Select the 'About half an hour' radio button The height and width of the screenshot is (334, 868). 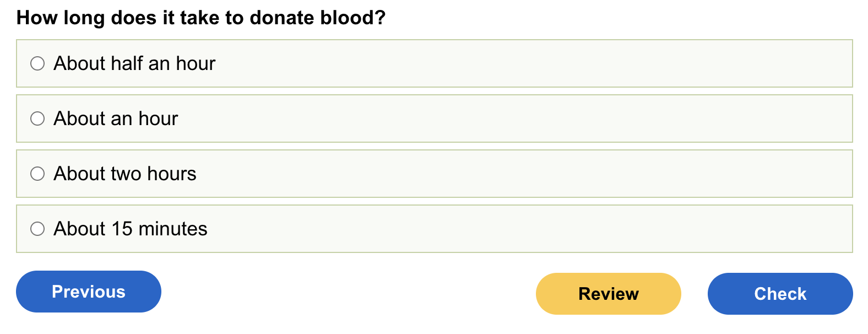[x=37, y=63]
